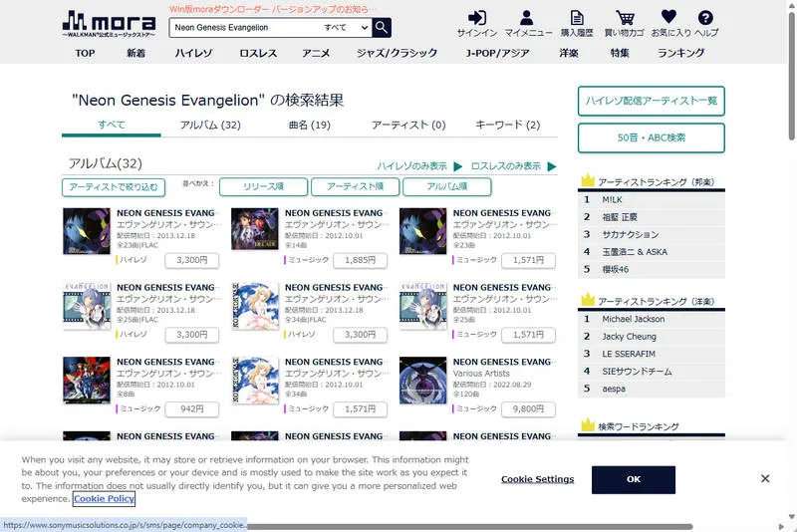Click the ハイレゾのみ表示 green arrow
This screenshot has height=532, width=797.
[x=458, y=166]
